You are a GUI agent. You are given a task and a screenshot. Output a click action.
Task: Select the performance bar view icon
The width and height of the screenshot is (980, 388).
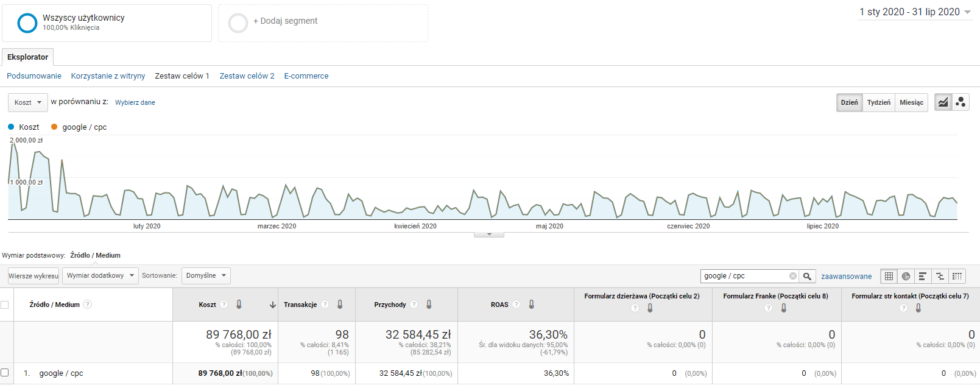[923, 276]
